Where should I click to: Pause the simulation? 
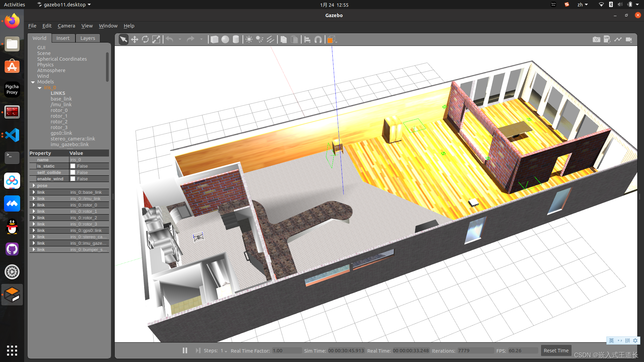(x=185, y=351)
